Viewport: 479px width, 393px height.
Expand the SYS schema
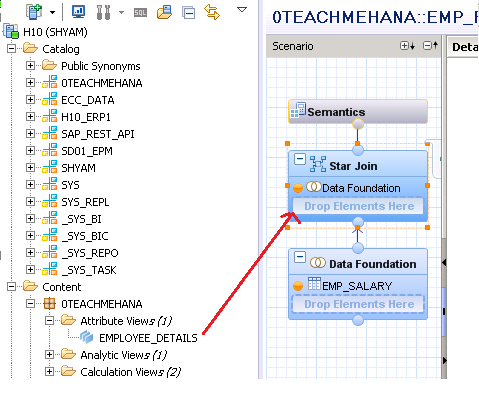pos(30,184)
